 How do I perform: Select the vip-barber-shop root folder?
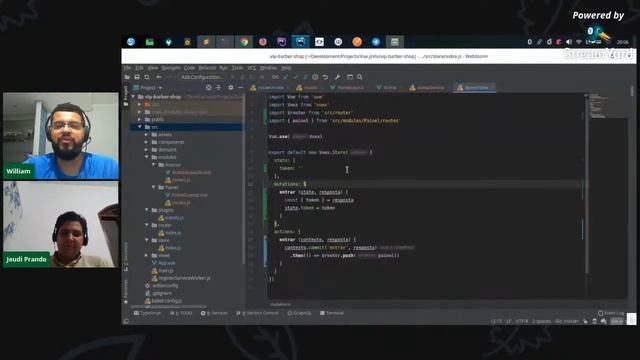[x=159, y=97]
